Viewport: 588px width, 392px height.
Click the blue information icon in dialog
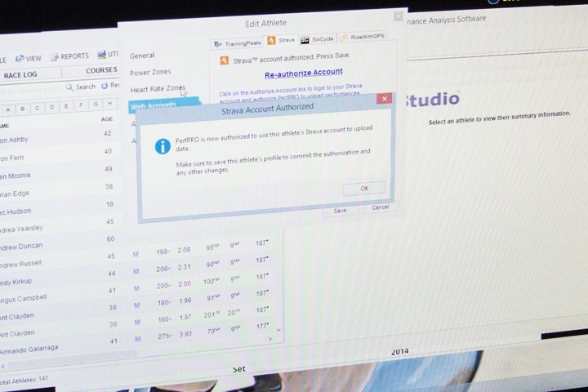click(x=163, y=146)
